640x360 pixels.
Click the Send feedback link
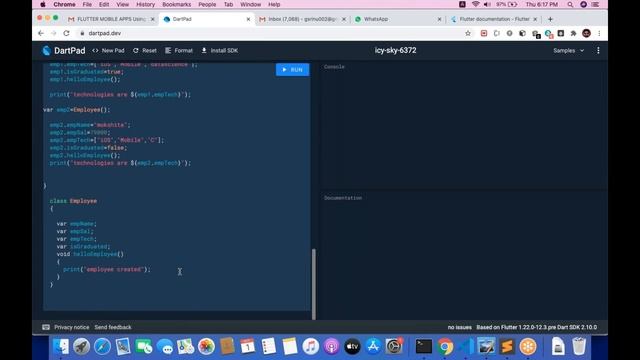(x=113, y=327)
